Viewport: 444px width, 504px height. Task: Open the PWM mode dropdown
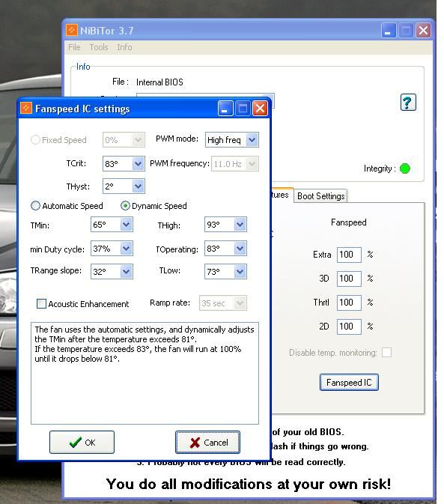[252, 140]
